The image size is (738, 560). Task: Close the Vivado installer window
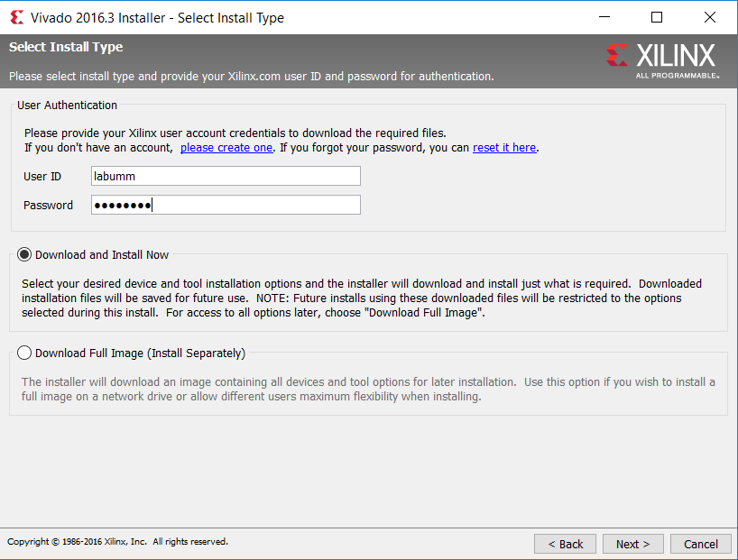(710, 17)
